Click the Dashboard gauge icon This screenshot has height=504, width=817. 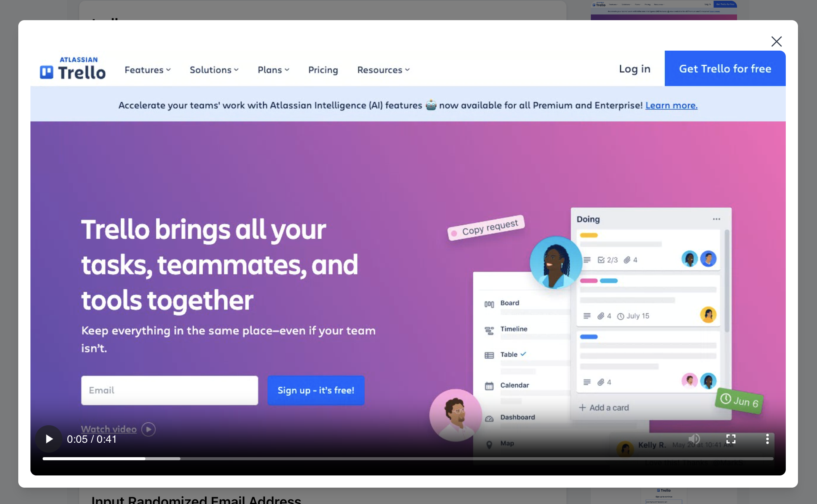click(489, 419)
